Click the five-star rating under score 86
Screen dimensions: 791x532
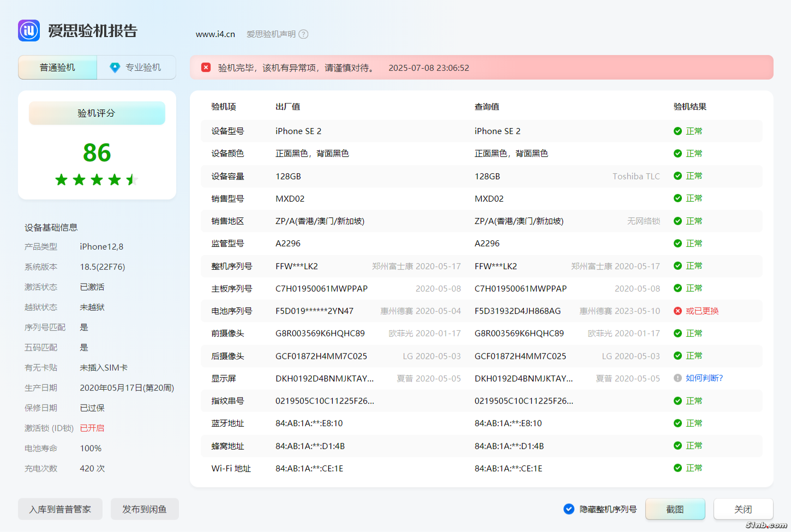[x=97, y=180]
